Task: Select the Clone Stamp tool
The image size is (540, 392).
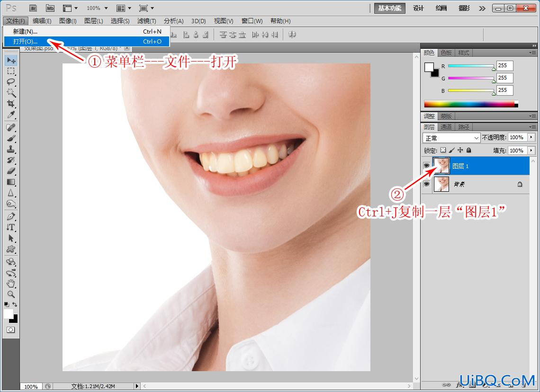Action: click(11, 149)
